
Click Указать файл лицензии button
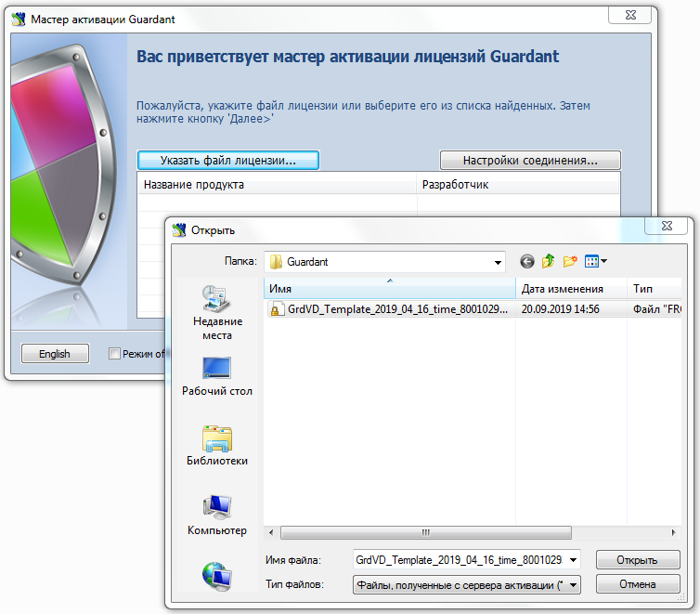point(227,161)
